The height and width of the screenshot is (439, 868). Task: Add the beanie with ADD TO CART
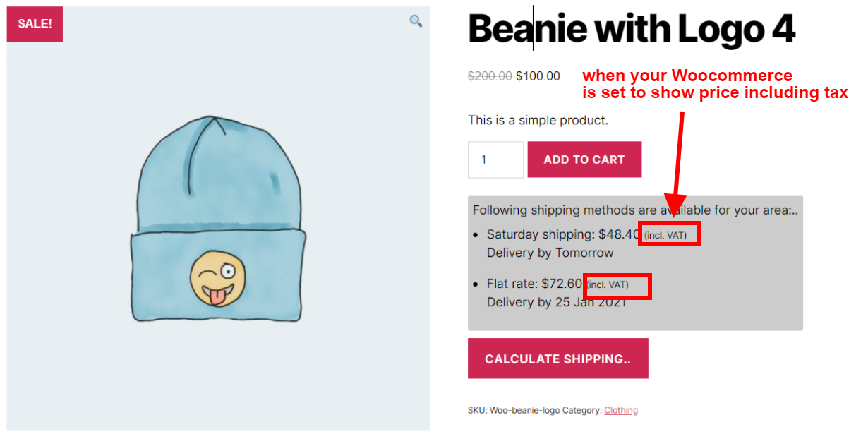[x=584, y=160]
